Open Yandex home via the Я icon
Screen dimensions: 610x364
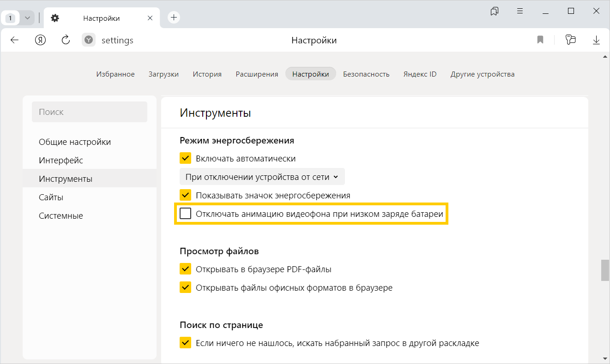coord(41,40)
